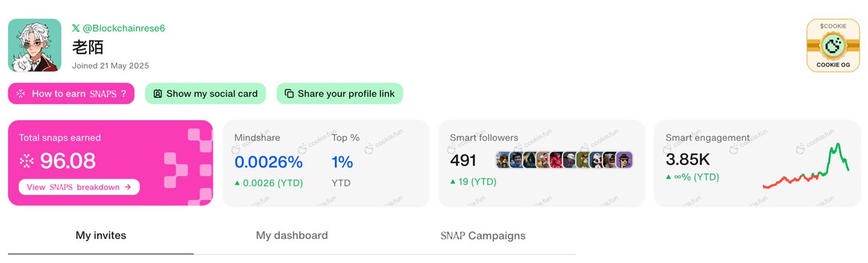868x263 pixels.
Task: Click the card icon in Show my social card
Action: pos(158,93)
